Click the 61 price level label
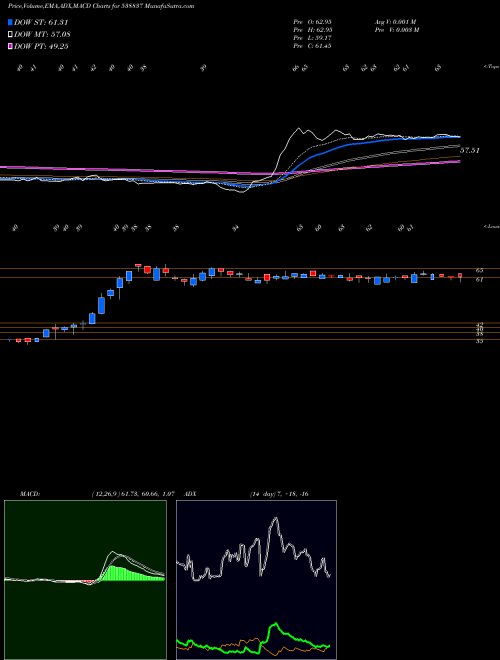The image size is (500, 660). click(x=479, y=279)
